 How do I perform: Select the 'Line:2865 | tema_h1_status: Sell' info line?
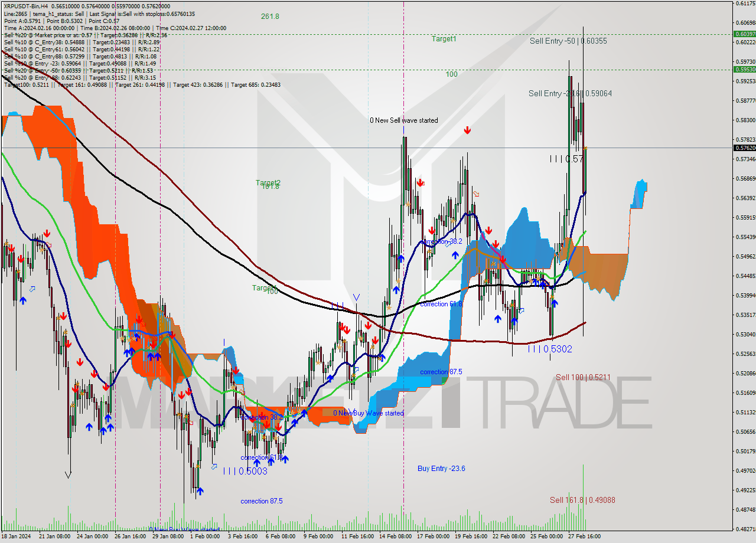coord(99,13)
